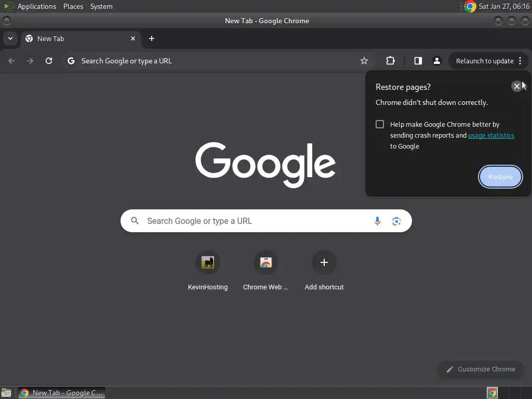Click the Google logo
This screenshot has width=532, height=399.
pos(265,165)
